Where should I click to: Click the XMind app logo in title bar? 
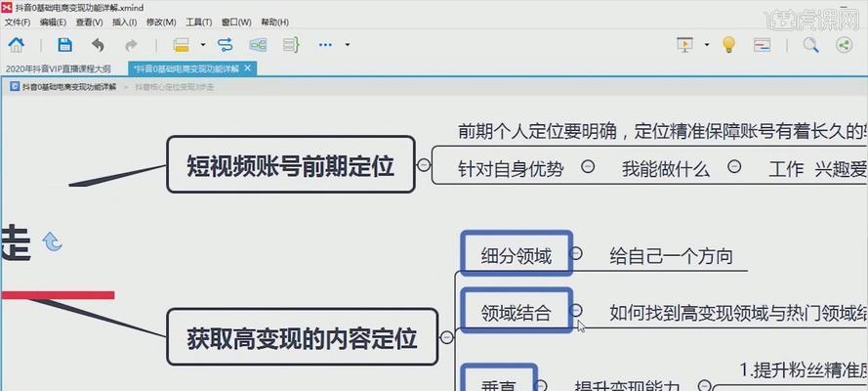[7, 7]
